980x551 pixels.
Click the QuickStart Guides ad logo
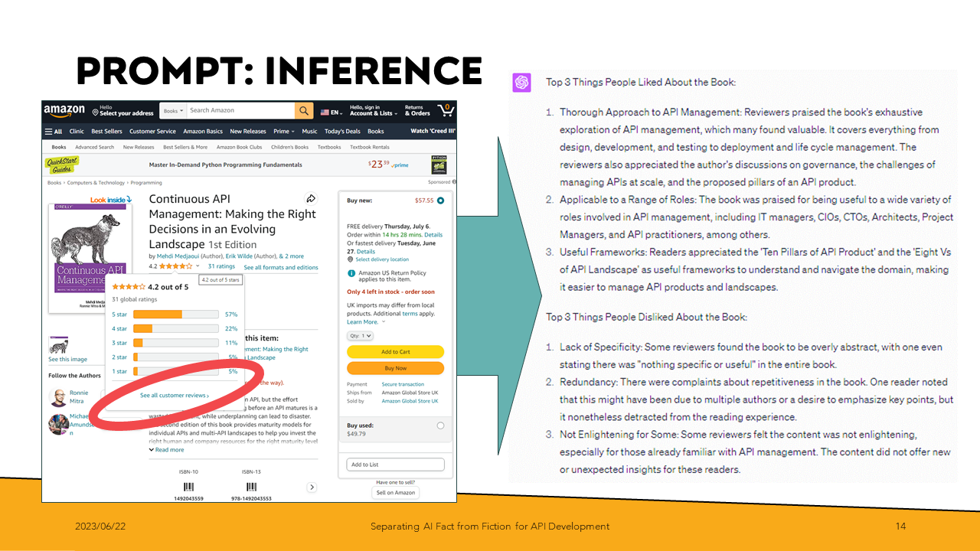(x=62, y=165)
